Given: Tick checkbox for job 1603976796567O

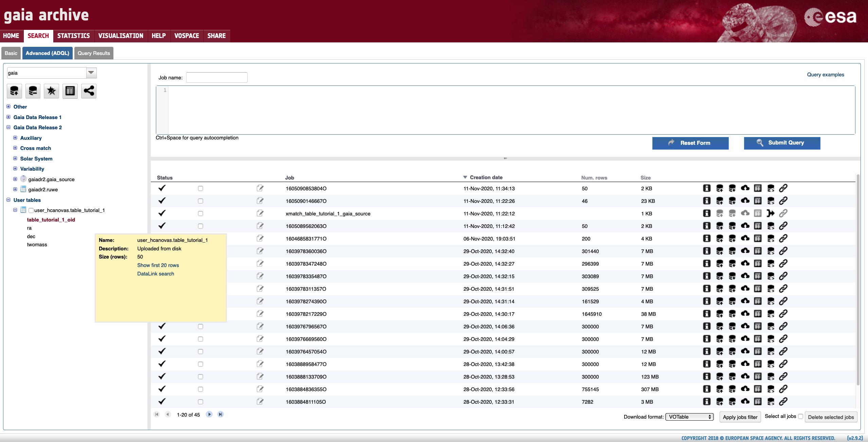Looking at the screenshot, I should coord(200,327).
